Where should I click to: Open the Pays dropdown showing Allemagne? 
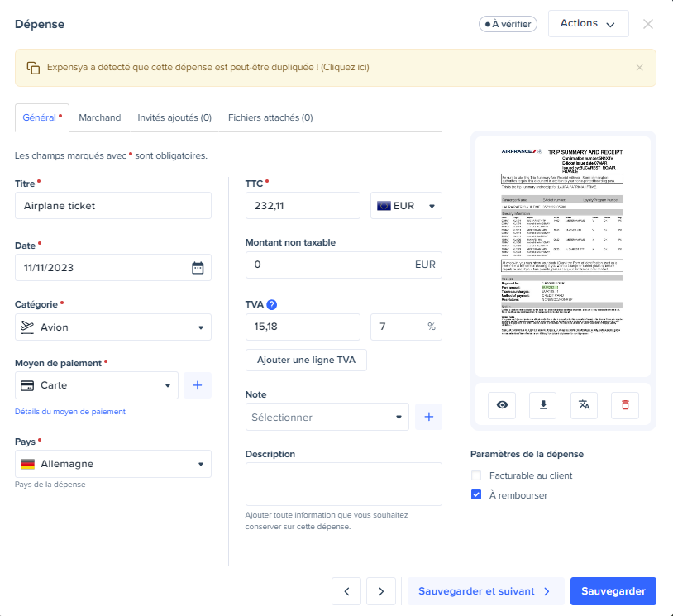(113, 464)
